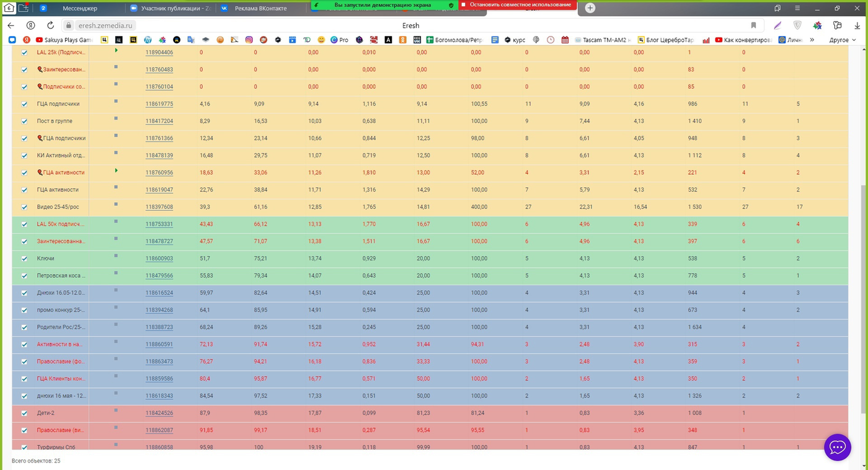The height and width of the screenshot is (470, 868).
Task: Open the tab manager icon in title bar
Action: click(x=777, y=8)
